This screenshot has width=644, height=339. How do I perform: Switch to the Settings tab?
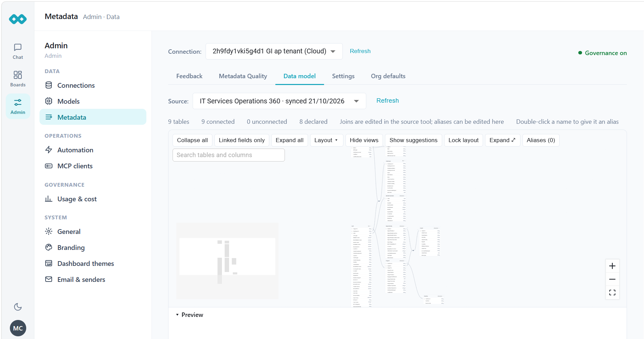(343, 76)
